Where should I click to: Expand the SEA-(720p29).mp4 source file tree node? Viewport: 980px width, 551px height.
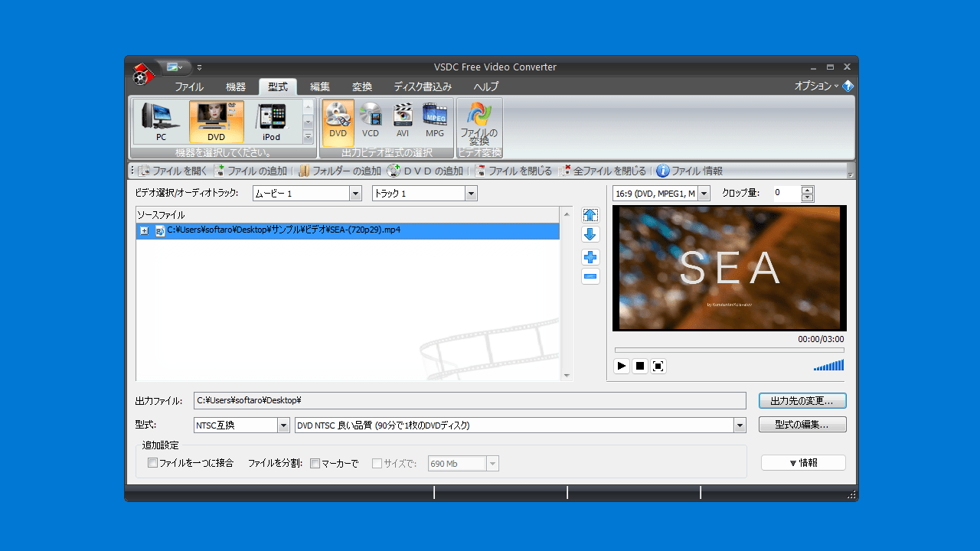[144, 230]
